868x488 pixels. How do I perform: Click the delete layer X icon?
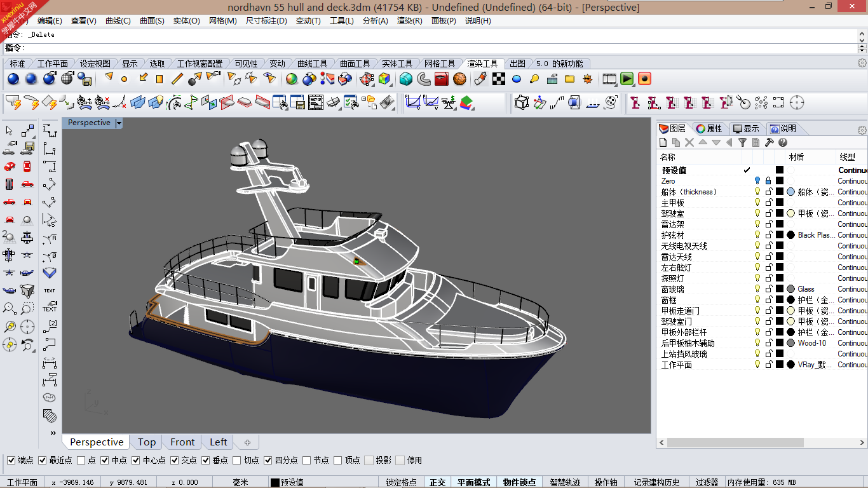(x=689, y=142)
